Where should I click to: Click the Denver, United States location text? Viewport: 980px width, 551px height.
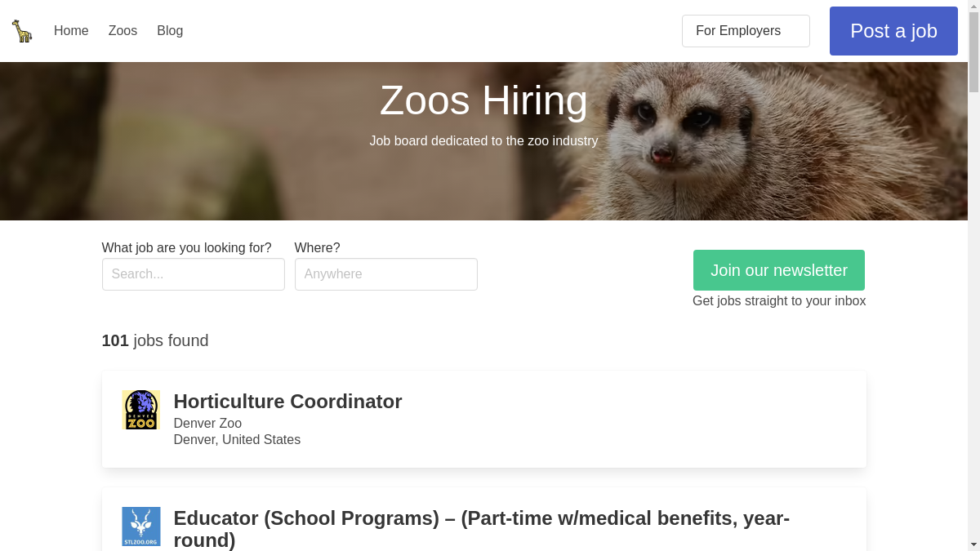click(x=237, y=440)
